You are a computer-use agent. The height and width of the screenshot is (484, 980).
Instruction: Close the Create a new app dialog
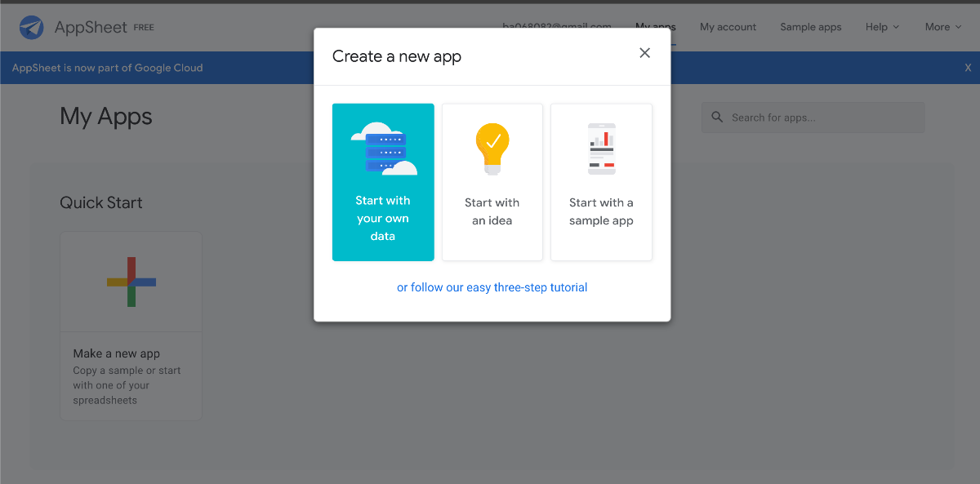tap(644, 53)
